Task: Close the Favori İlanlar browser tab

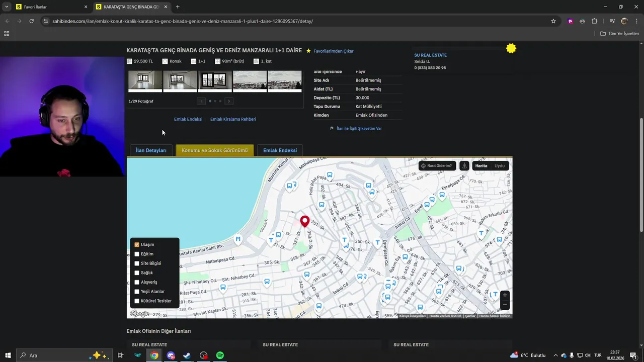Action: [x=86, y=7]
